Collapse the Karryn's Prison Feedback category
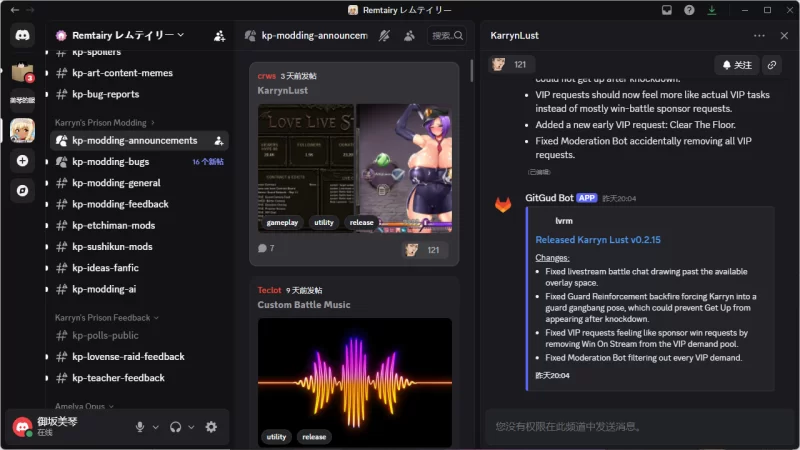The width and height of the screenshot is (800, 450). coord(107,318)
